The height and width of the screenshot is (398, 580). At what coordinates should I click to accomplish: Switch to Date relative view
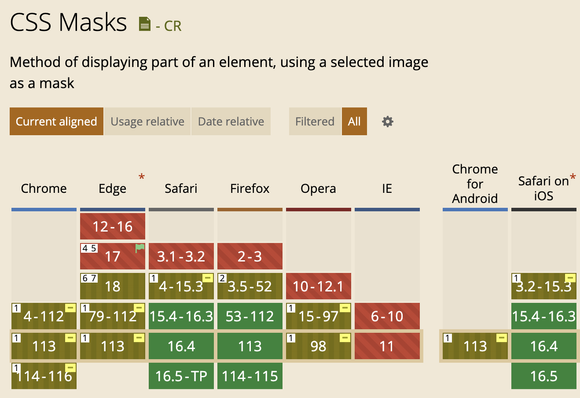pyautogui.click(x=231, y=121)
